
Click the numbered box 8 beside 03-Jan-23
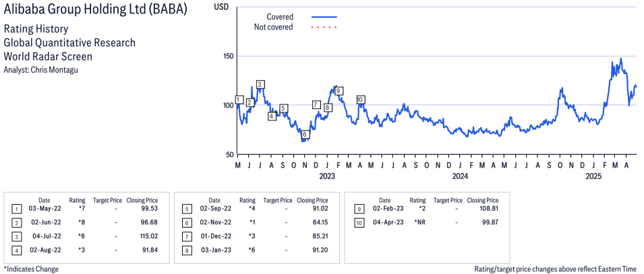click(x=187, y=250)
